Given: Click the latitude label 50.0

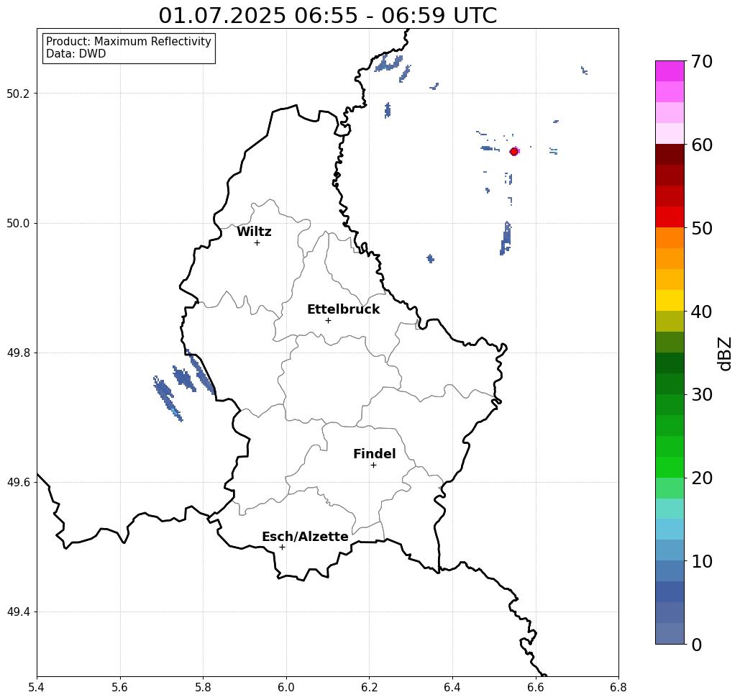Looking at the screenshot, I should coord(18,223).
